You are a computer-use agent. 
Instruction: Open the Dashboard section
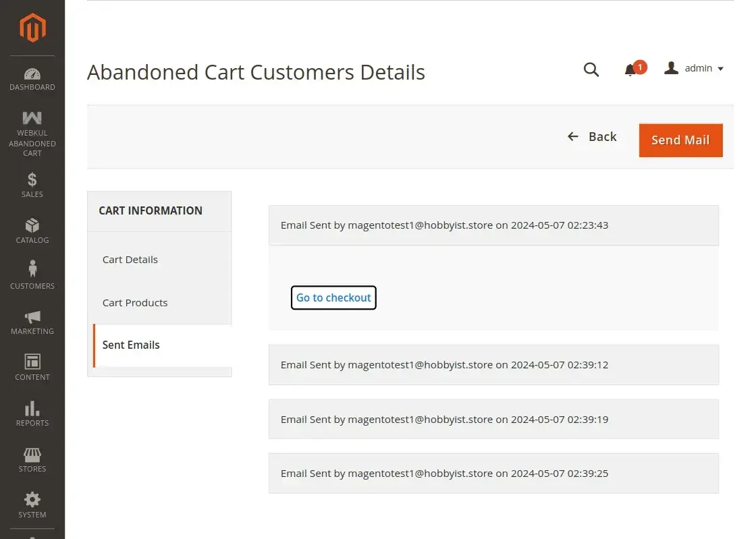32,78
